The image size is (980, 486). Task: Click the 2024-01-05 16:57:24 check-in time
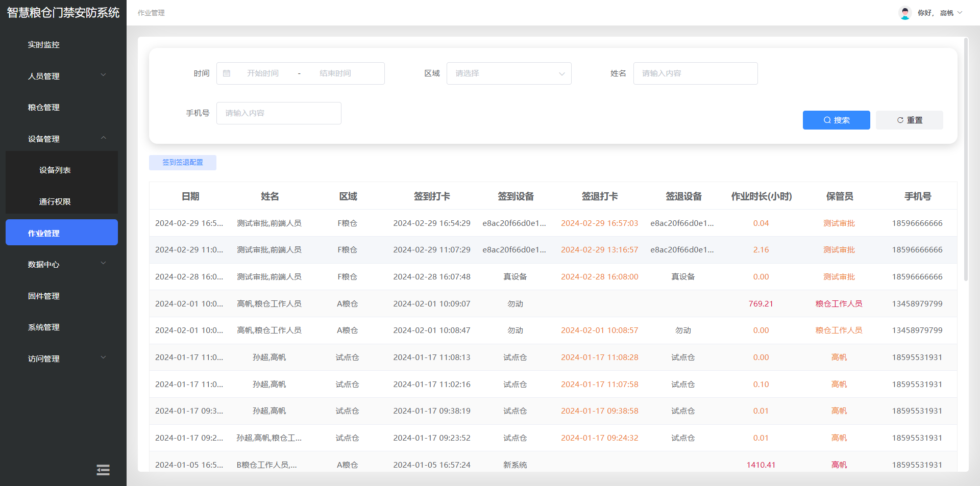(432, 465)
